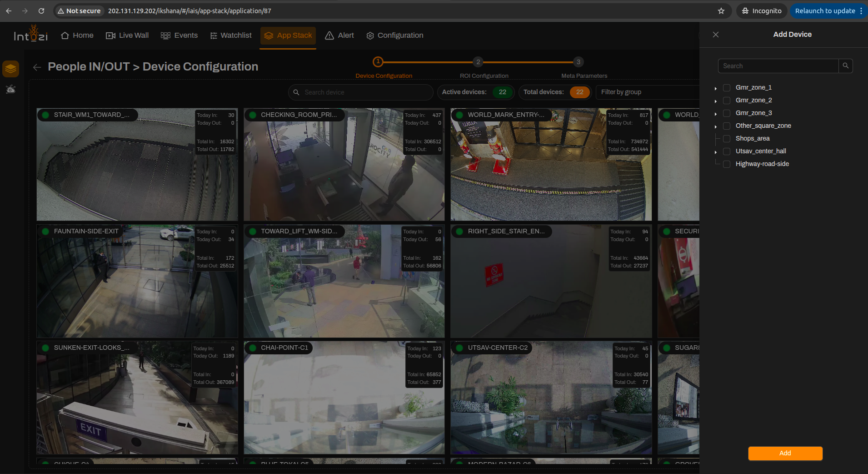Expand the Other_square_zone group
Image resolution: width=868 pixels, height=474 pixels.
click(x=716, y=126)
